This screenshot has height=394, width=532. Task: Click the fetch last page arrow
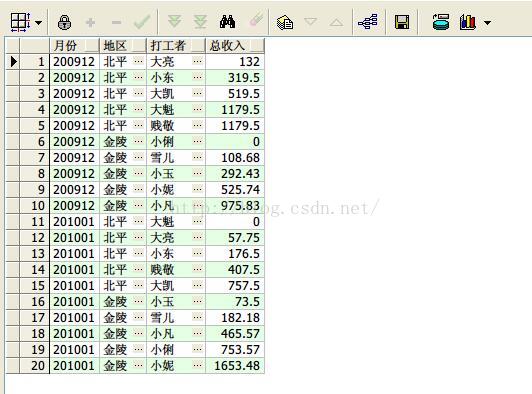point(200,22)
